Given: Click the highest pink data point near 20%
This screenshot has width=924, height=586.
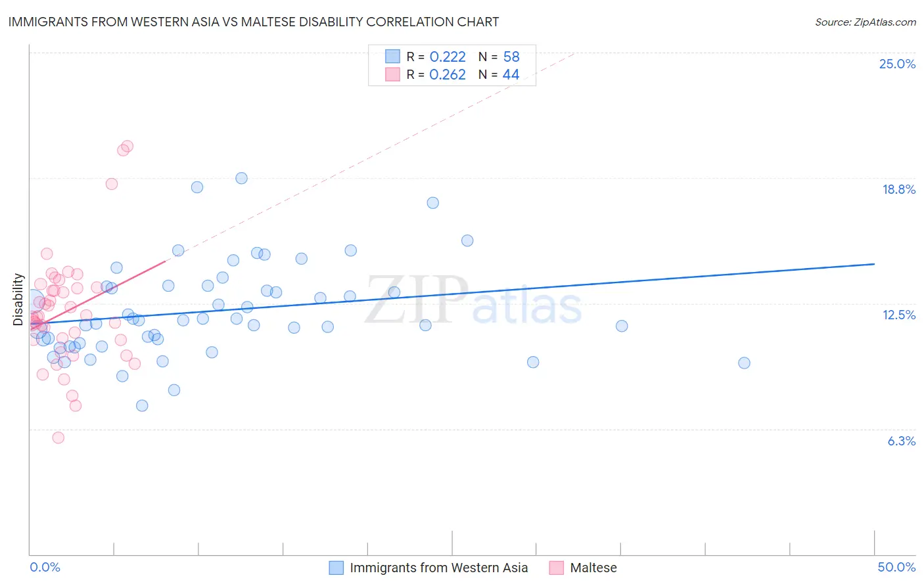Looking at the screenshot, I should point(127,146).
